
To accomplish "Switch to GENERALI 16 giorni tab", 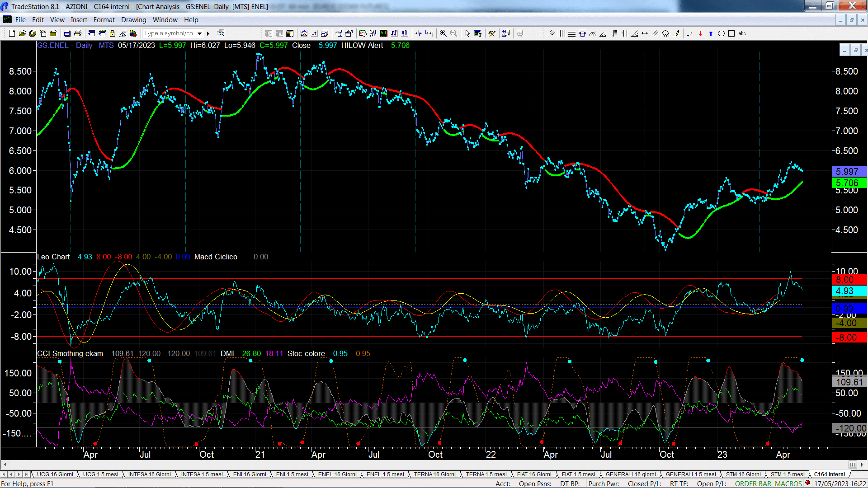I will pyautogui.click(x=631, y=474).
